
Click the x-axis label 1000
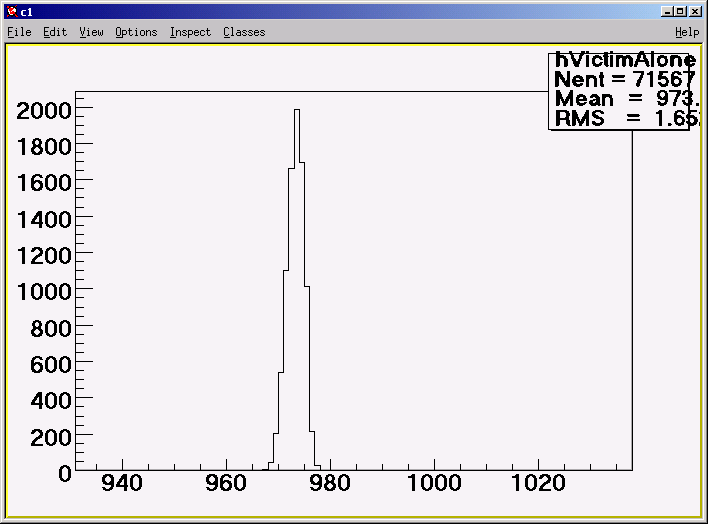point(434,483)
